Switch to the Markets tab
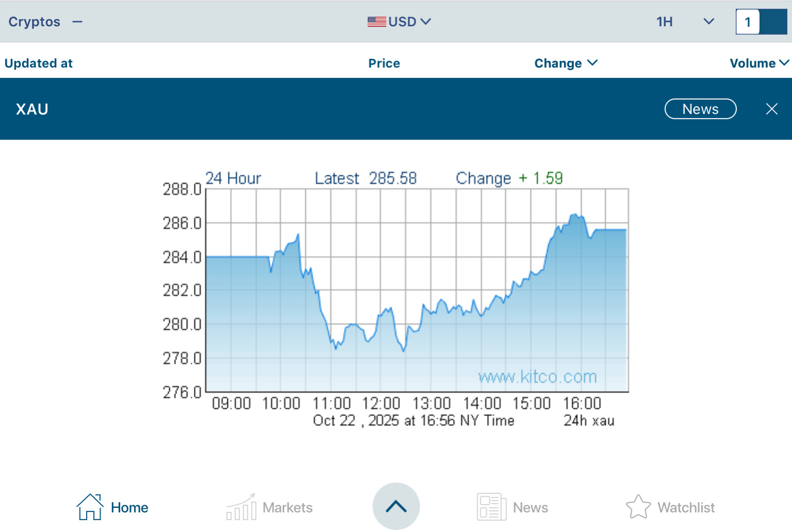The width and height of the screenshot is (792, 532). click(x=269, y=507)
